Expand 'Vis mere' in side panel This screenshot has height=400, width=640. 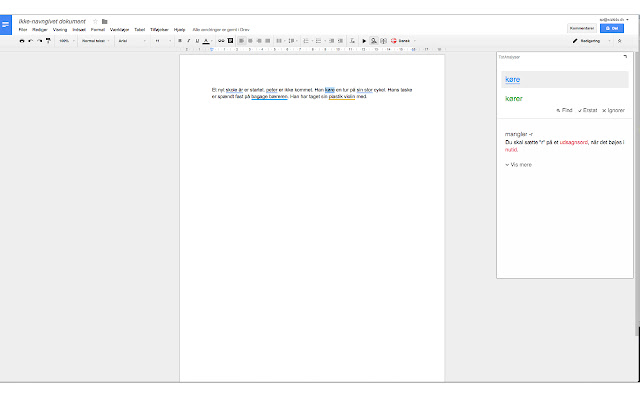click(519, 164)
